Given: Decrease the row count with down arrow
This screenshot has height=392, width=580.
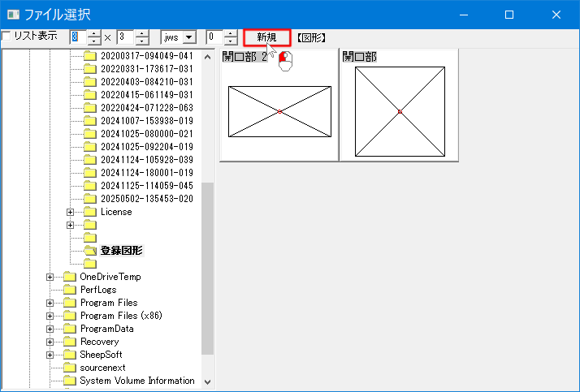Looking at the screenshot, I should (x=142, y=41).
